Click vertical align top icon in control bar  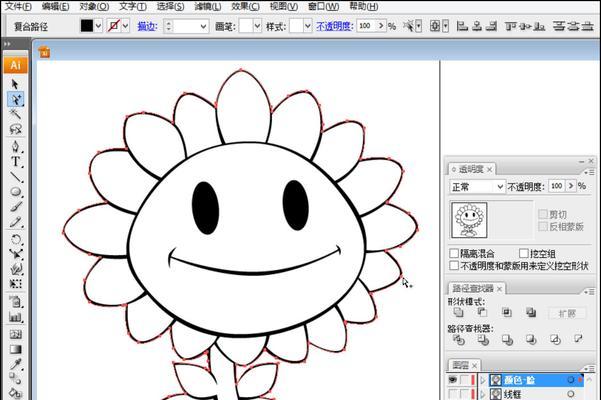click(510, 26)
